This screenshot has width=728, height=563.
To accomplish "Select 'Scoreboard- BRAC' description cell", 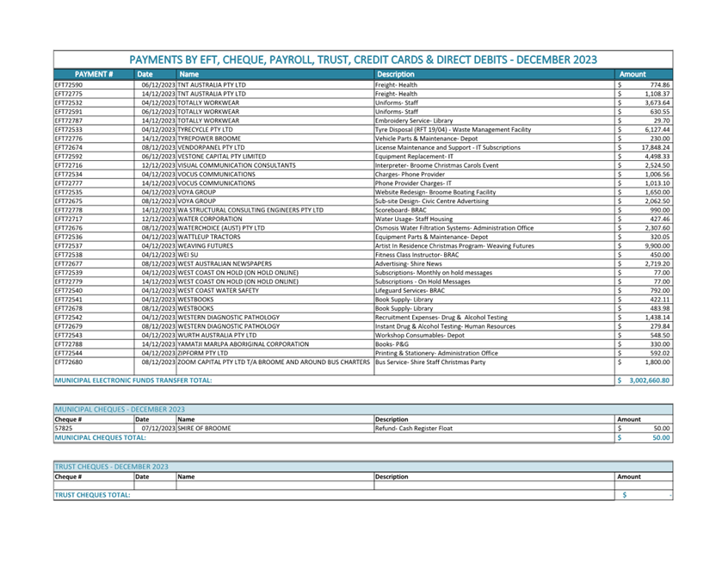I will 401,210.
